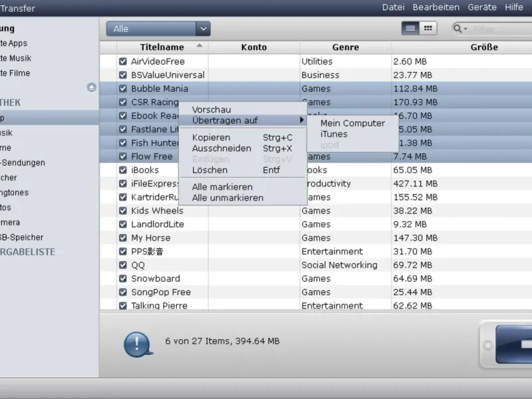
Task: Open search options dropdown arrow
Action: [x=465, y=29]
